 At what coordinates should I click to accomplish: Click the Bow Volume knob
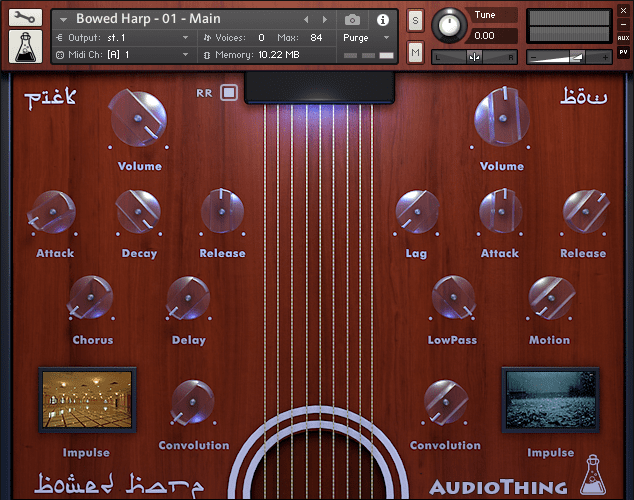502,118
